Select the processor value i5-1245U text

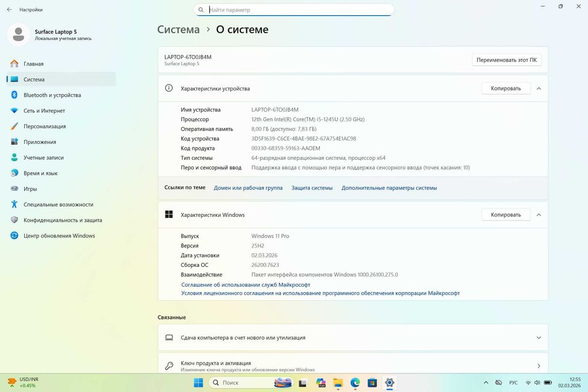[308, 119]
